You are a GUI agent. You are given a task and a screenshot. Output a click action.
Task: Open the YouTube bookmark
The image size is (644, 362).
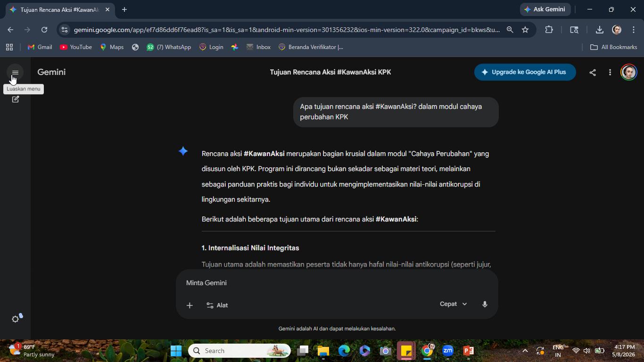[x=76, y=47]
